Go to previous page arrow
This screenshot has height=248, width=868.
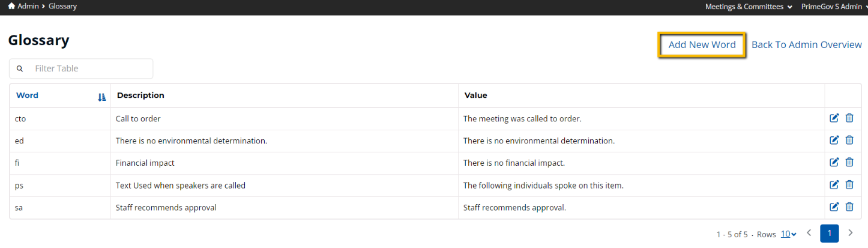809,233
